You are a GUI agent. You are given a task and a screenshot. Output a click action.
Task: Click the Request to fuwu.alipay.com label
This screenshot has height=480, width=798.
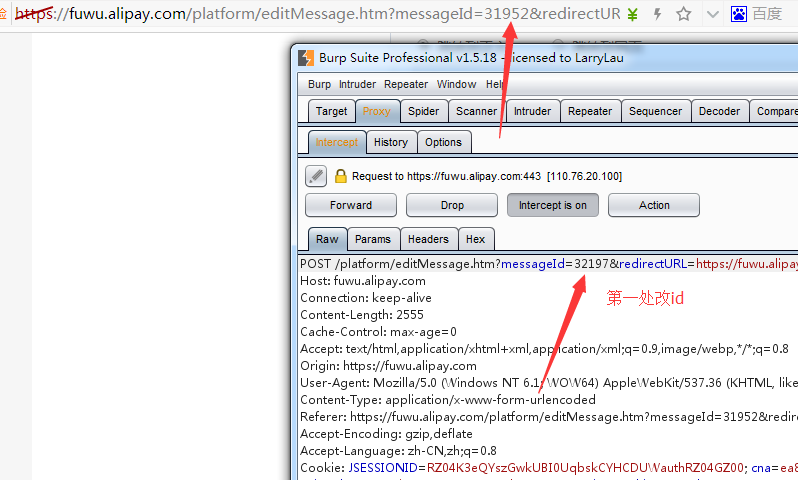tap(487, 176)
